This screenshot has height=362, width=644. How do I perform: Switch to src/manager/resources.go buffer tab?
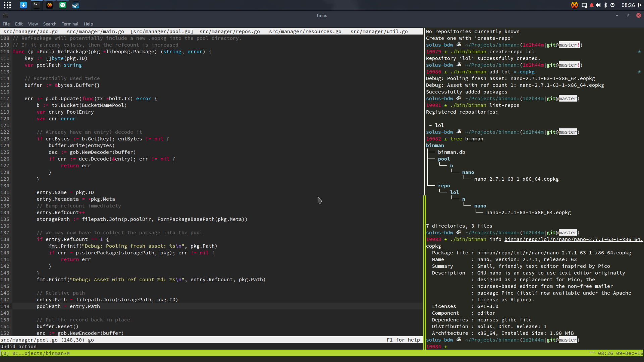(305, 32)
